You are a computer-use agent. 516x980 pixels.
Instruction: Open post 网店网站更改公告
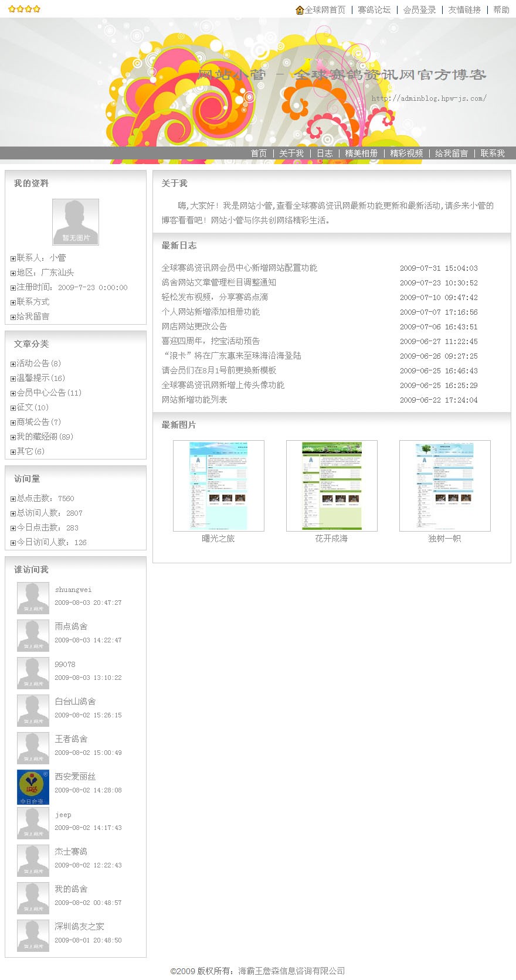pyautogui.click(x=194, y=326)
